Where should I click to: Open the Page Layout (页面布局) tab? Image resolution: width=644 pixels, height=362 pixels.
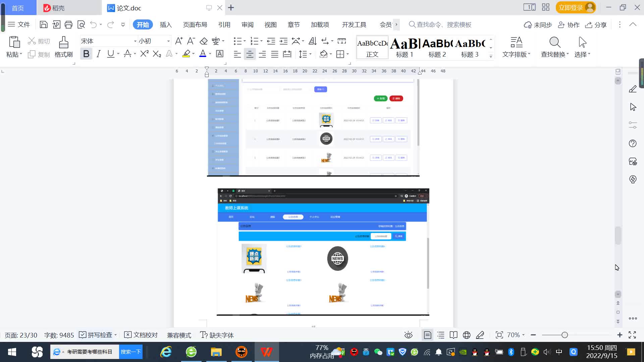tap(195, 24)
